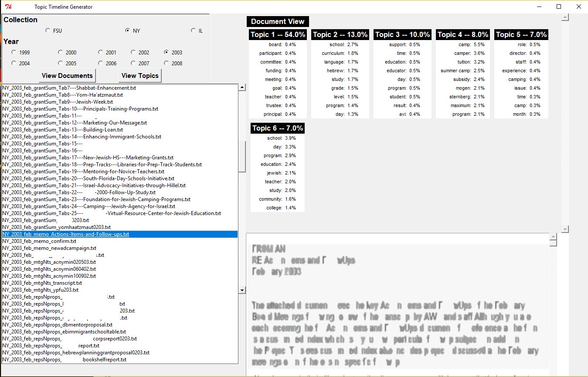Select year 2005
Screen dimensions: 588x377
pyautogui.click(x=60, y=63)
